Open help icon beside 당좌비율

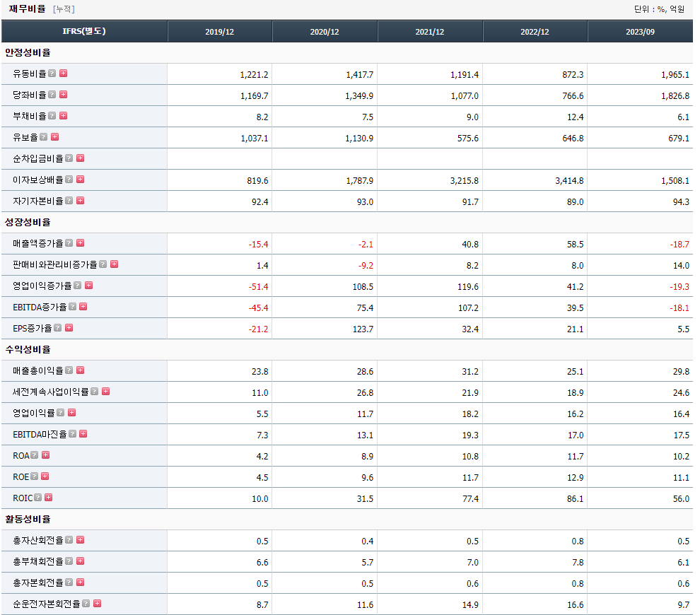click(x=52, y=94)
